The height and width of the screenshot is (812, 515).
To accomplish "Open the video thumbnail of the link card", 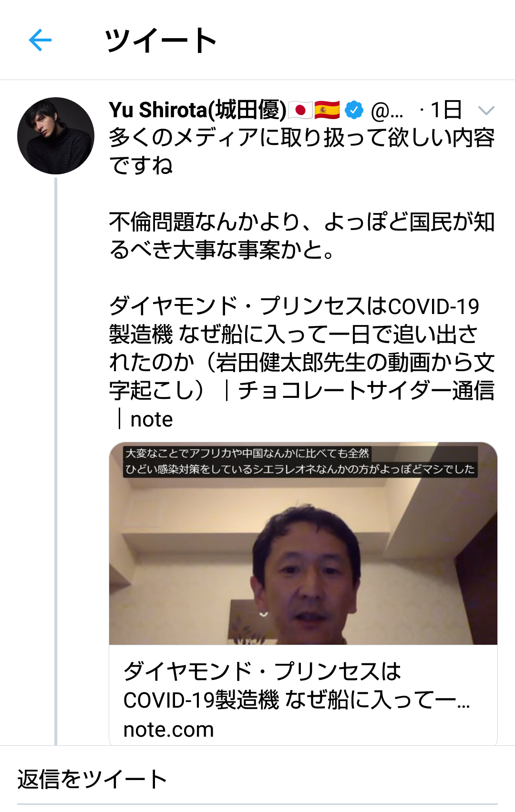I will point(303,543).
